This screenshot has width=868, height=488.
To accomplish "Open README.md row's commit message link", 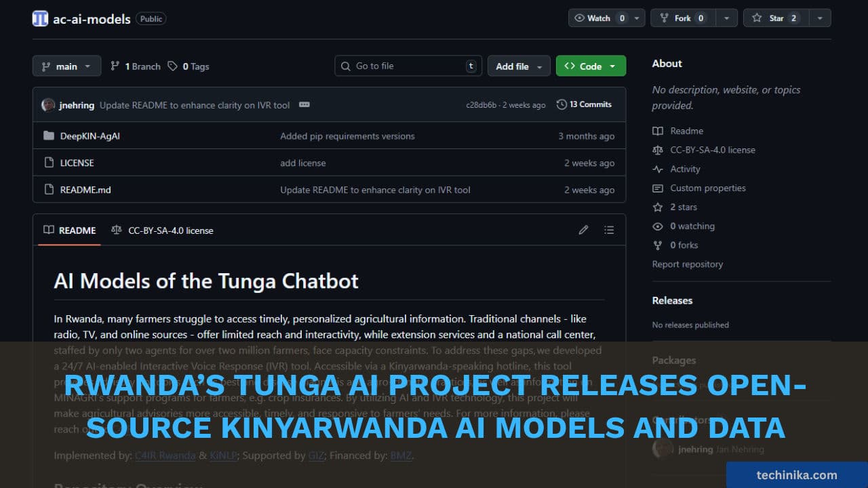I will (x=375, y=190).
